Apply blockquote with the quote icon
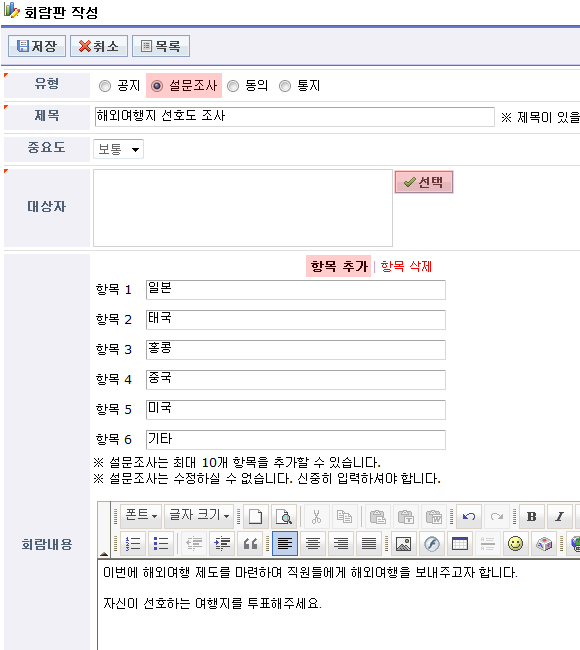 (x=250, y=543)
